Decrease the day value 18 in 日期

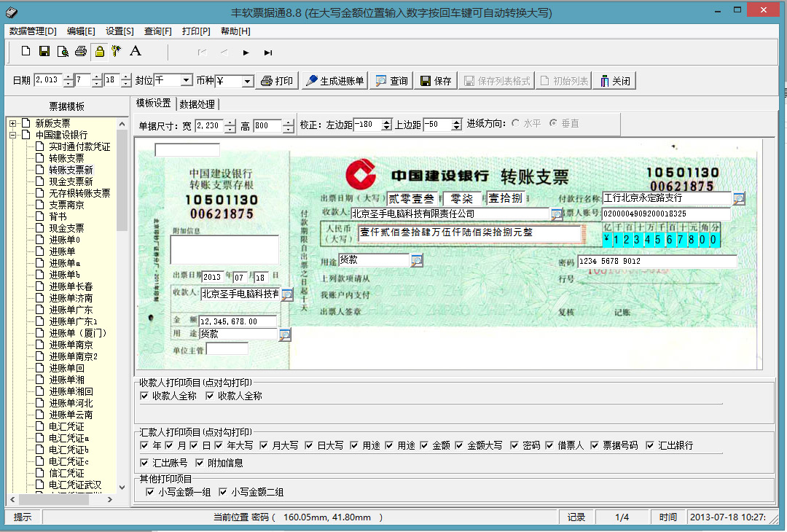tap(126, 83)
